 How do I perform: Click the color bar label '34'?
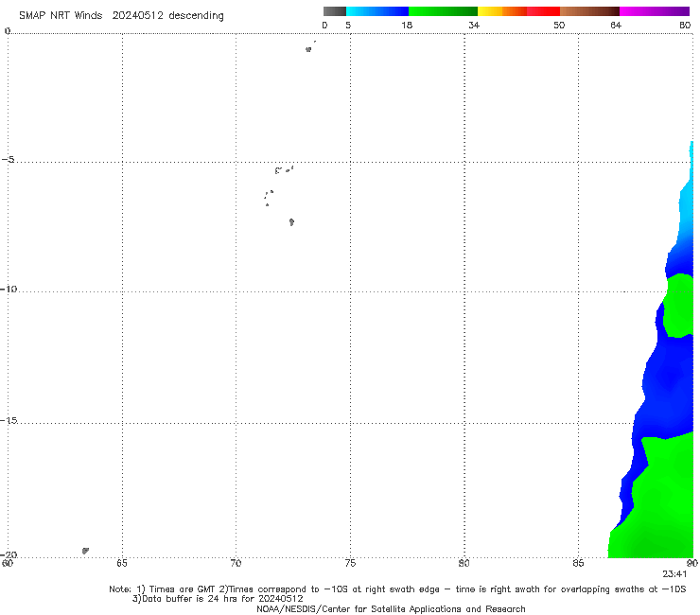point(474,25)
